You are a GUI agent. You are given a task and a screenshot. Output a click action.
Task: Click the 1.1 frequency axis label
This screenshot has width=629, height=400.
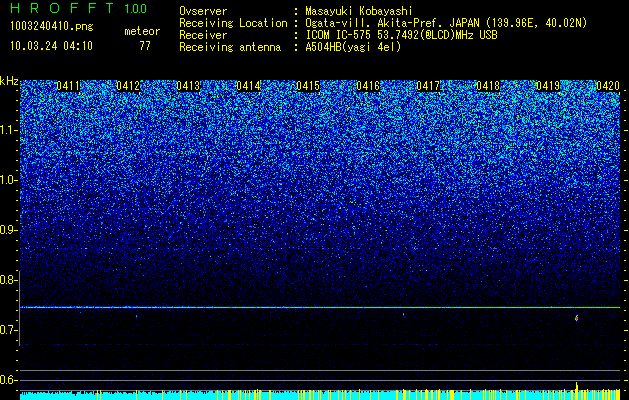point(8,130)
